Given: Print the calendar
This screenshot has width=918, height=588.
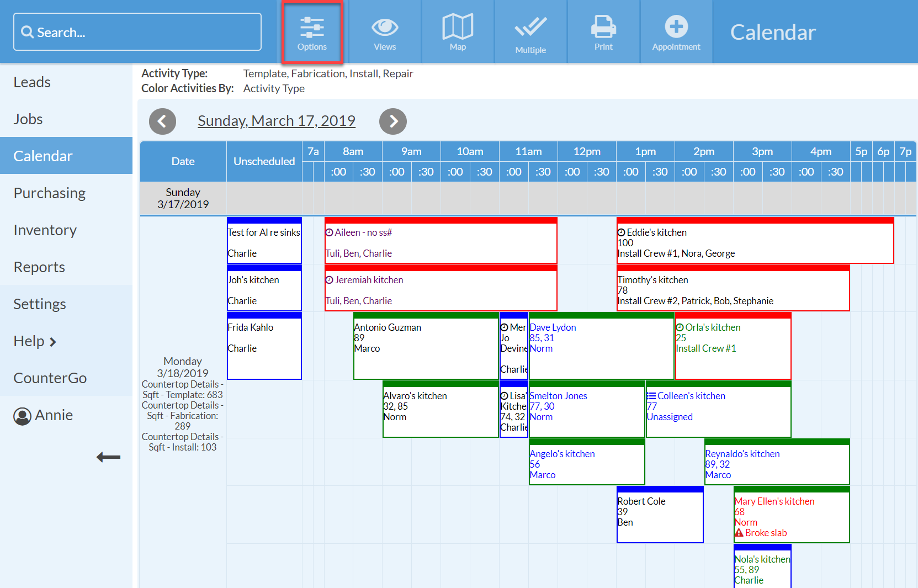Looking at the screenshot, I should coord(603,30).
